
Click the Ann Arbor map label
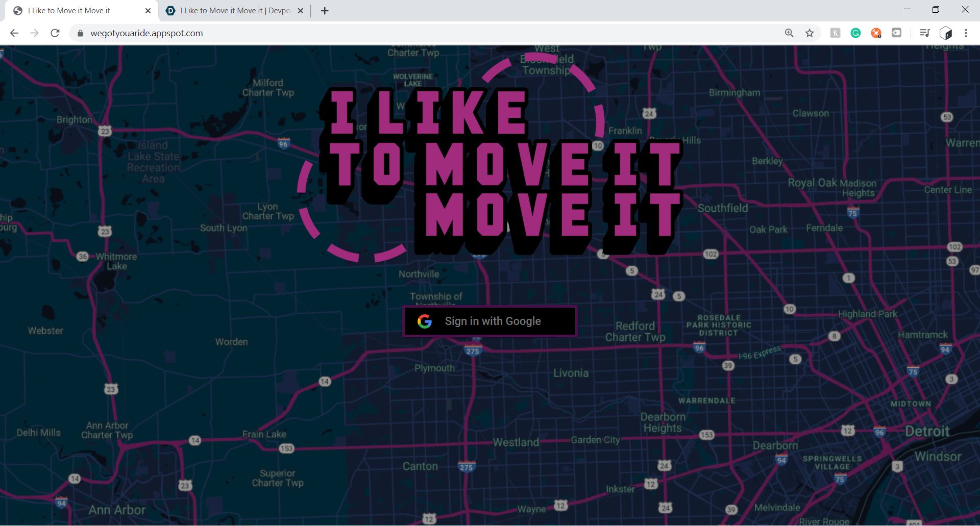coord(117,510)
